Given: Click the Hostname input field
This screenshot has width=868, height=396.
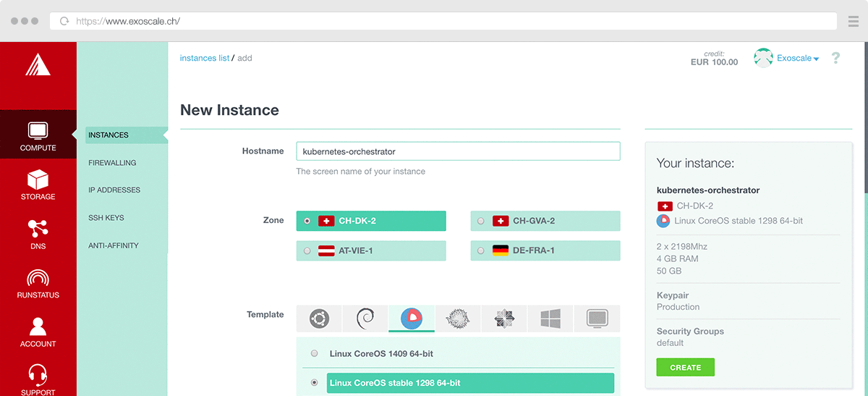Looking at the screenshot, I should click(458, 151).
